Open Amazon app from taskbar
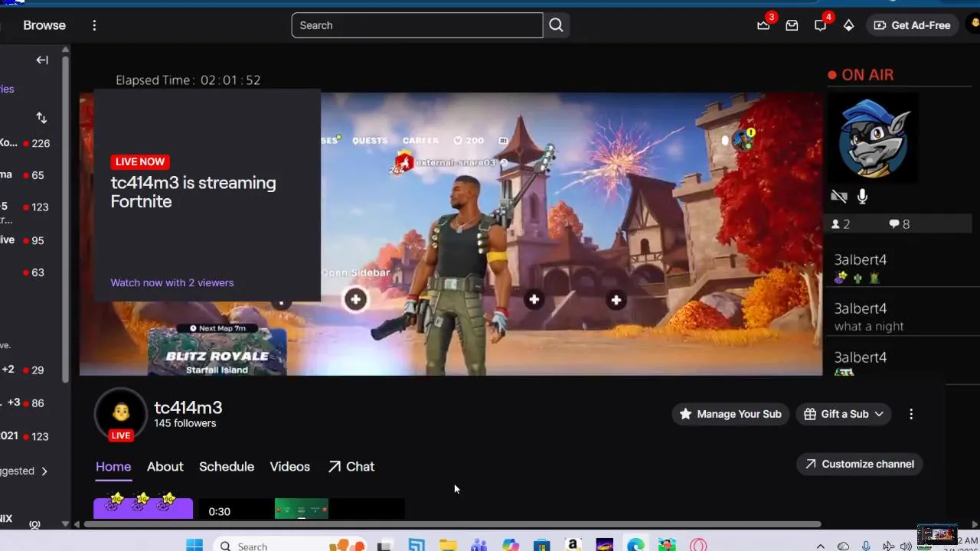 tap(573, 546)
